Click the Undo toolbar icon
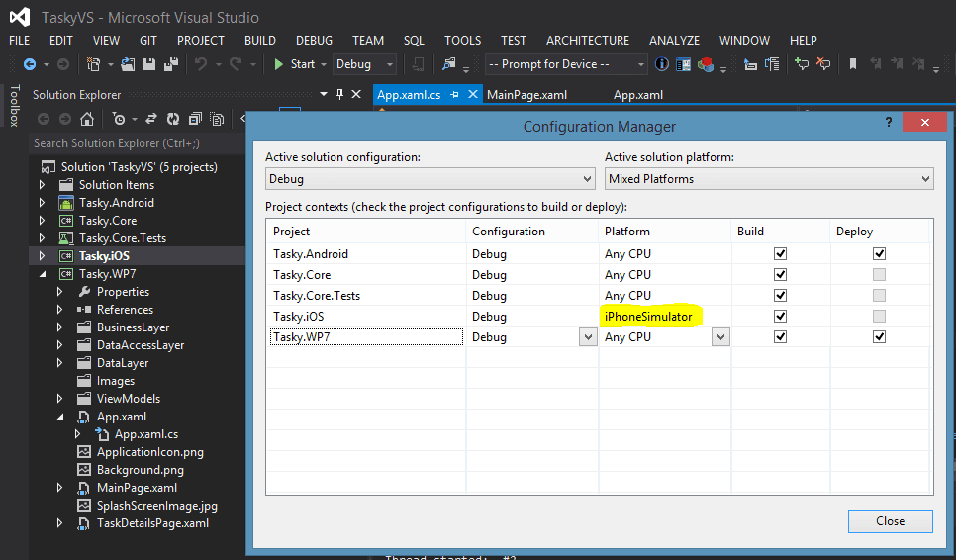This screenshot has height=560, width=956. [201, 64]
